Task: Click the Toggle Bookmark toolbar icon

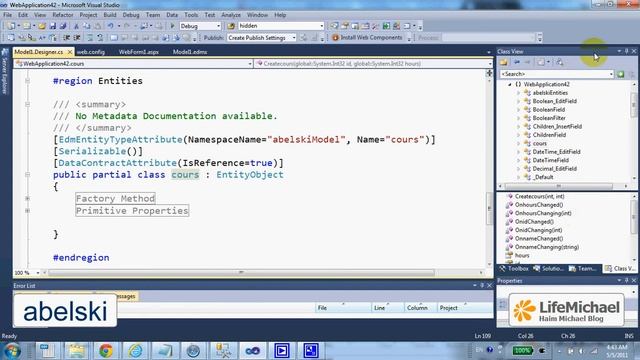Action: click(x=114, y=38)
